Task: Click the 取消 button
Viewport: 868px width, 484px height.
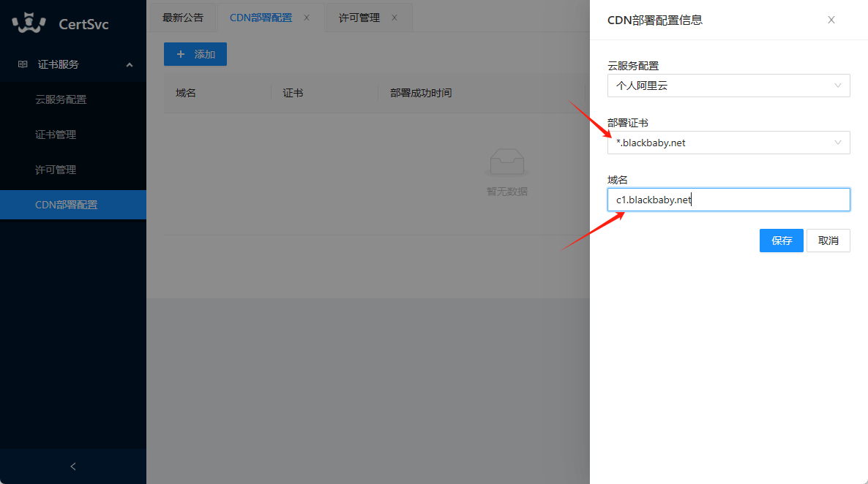Action: (828, 240)
